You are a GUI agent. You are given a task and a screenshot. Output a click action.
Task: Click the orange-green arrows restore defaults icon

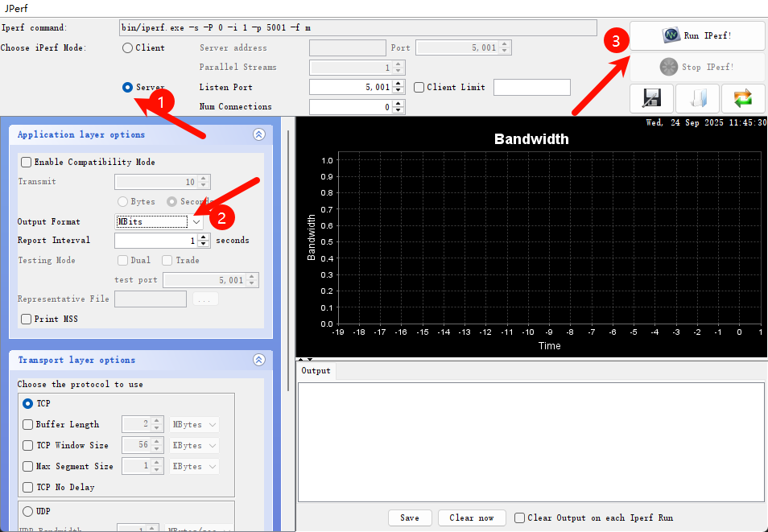tap(742, 98)
